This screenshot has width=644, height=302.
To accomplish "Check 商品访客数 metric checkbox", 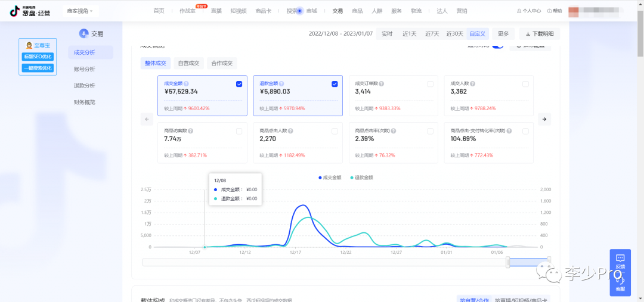I will (x=239, y=131).
